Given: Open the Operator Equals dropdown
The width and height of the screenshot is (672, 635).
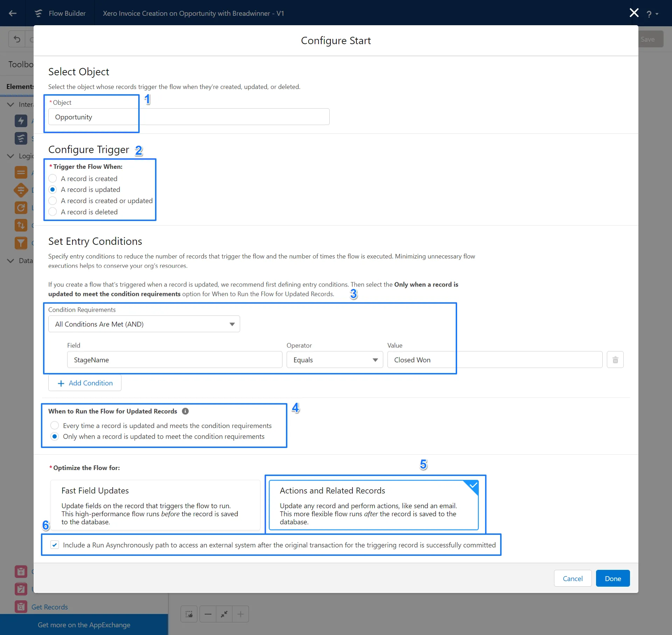Looking at the screenshot, I should 335,360.
